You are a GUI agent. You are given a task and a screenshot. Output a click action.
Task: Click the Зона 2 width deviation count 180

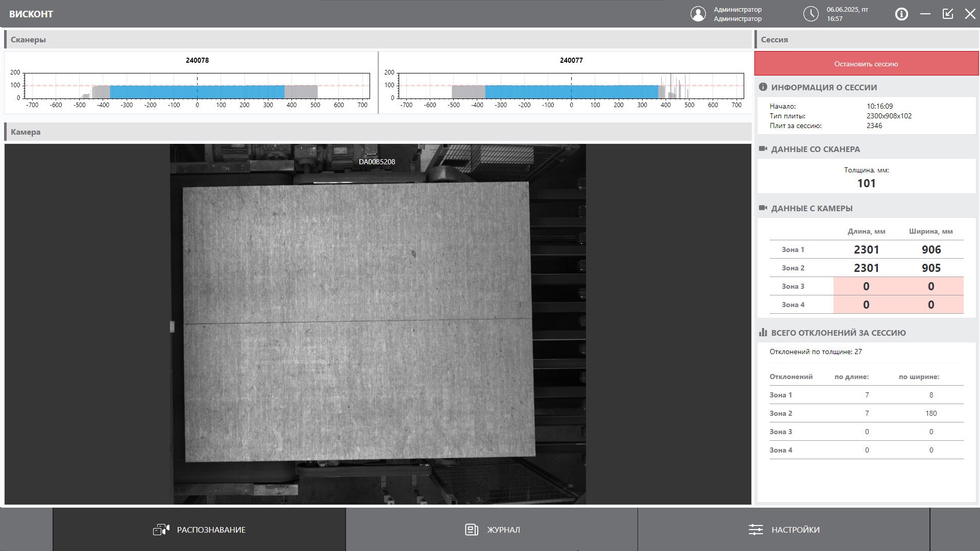(931, 413)
